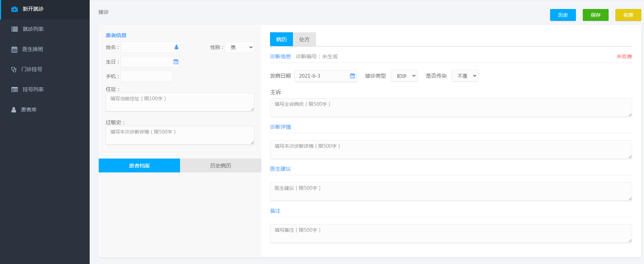Image resolution: width=644 pixels, height=264 pixels.
Task: Click the 备注 text area
Action: (x=451, y=233)
